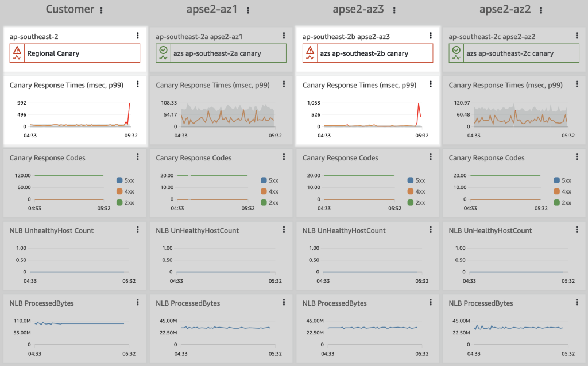The width and height of the screenshot is (588, 366).
Task: Open the kebab menu on apse2-az1 NLB ProcessedBytes widget
Action: click(284, 302)
